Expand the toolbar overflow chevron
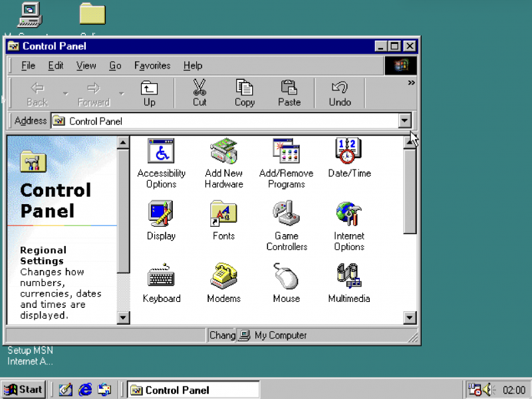532x399 pixels. (411, 83)
